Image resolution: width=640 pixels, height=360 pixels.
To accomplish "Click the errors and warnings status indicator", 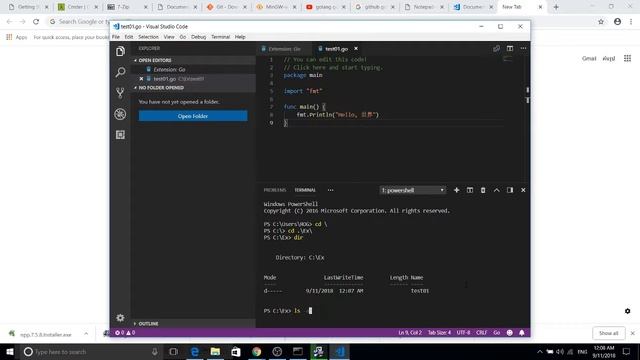I will 125,333.
